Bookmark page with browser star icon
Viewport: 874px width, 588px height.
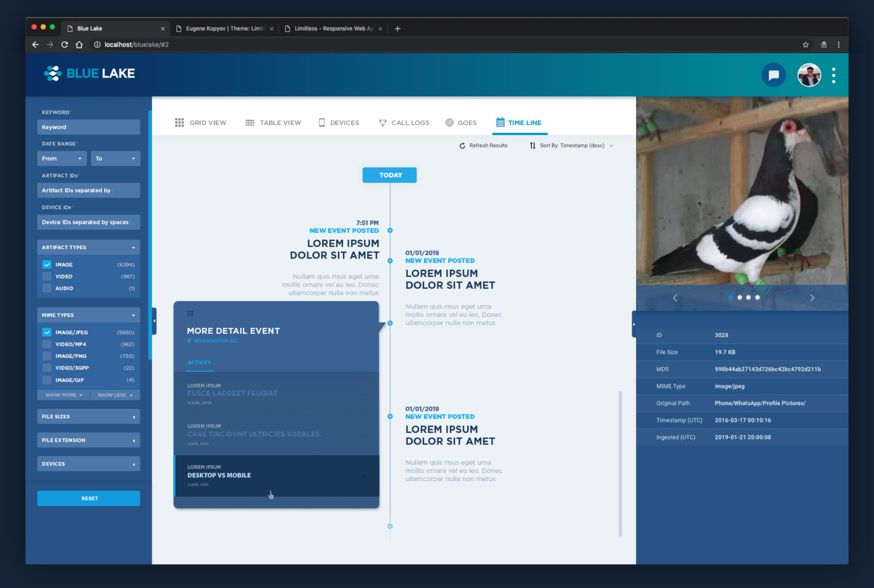tap(806, 44)
